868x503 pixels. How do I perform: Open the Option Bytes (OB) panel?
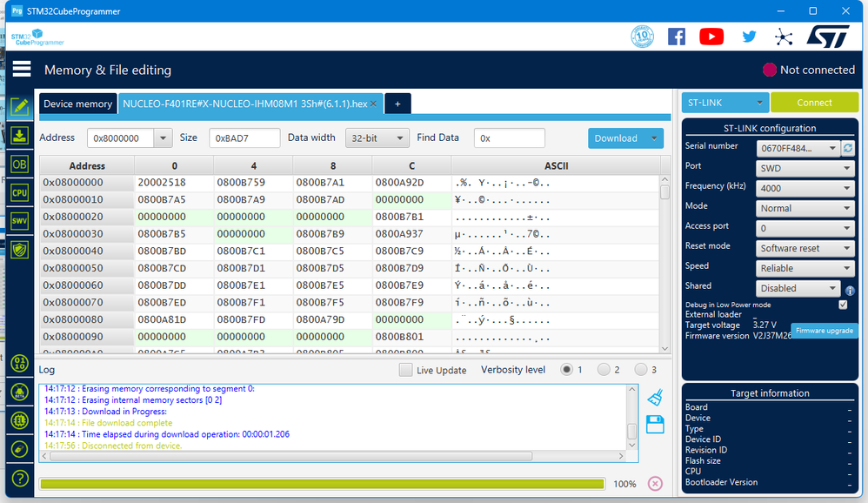coord(20,164)
